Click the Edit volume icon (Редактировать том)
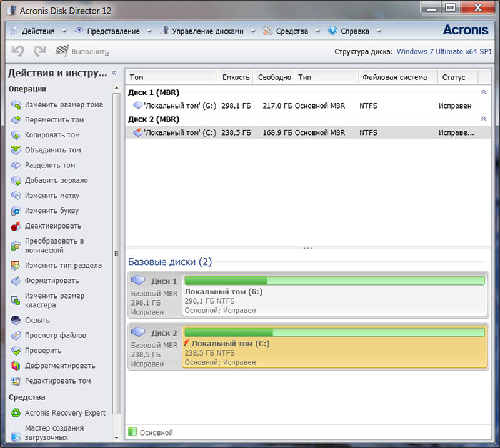Screen dimensions: 500x448 click(16, 381)
